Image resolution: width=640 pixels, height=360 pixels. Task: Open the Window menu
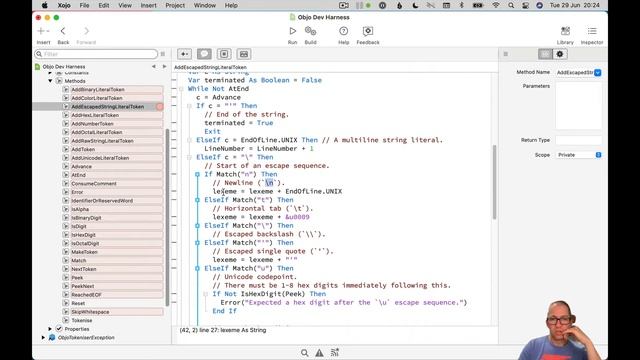coord(204,5)
